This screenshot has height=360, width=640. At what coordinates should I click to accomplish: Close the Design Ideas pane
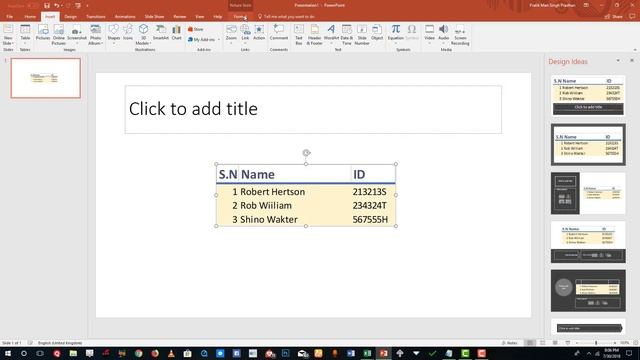(x=632, y=60)
